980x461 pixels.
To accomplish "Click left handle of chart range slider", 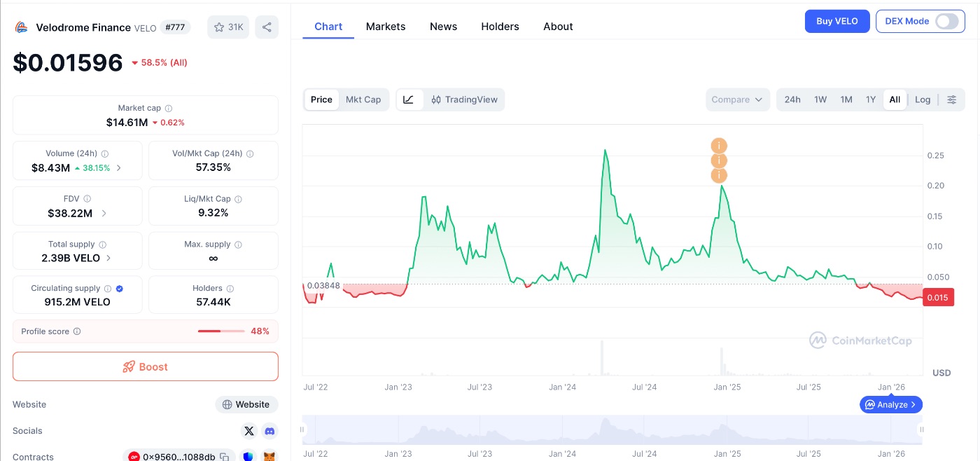I will (303, 429).
